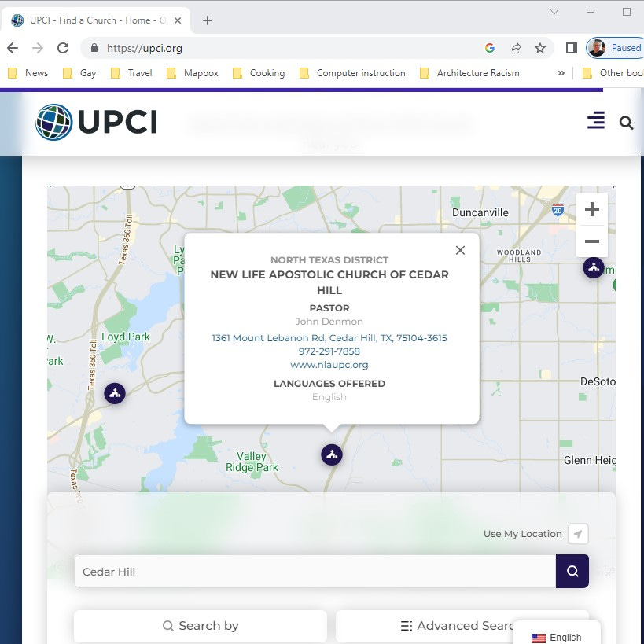Click the church marker near Woodland Hills
This screenshot has width=644, height=644.
pos(594,268)
